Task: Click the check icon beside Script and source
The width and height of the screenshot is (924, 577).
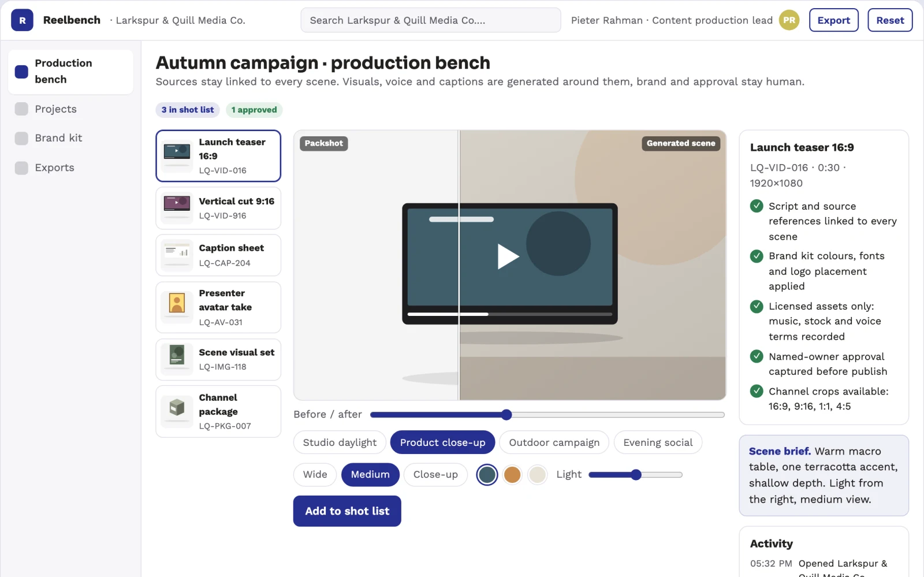Action: (757, 206)
